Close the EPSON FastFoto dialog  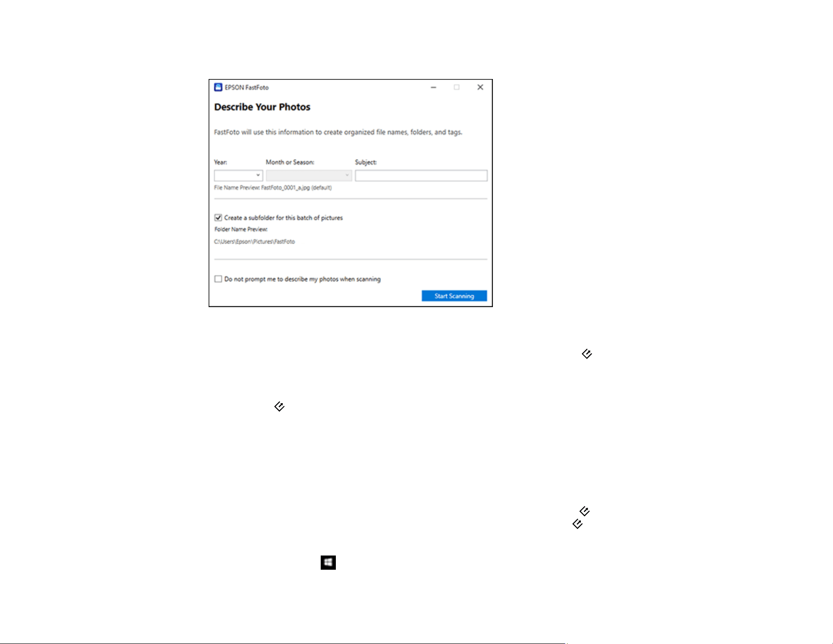[x=480, y=87]
